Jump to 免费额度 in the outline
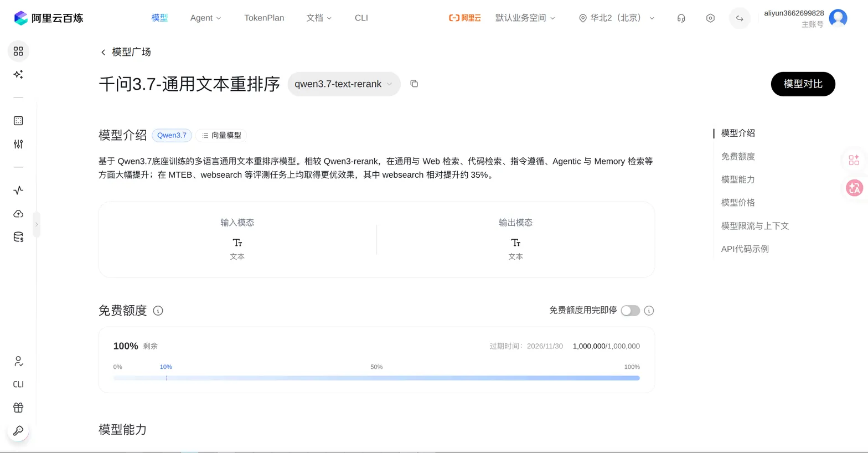 click(738, 157)
